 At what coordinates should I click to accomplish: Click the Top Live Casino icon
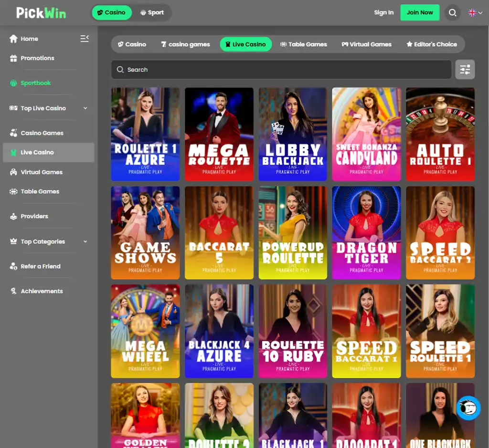[x=13, y=108]
